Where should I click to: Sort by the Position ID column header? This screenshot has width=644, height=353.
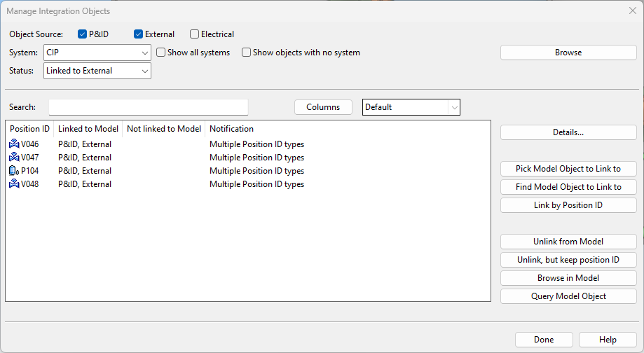(29, 129)
